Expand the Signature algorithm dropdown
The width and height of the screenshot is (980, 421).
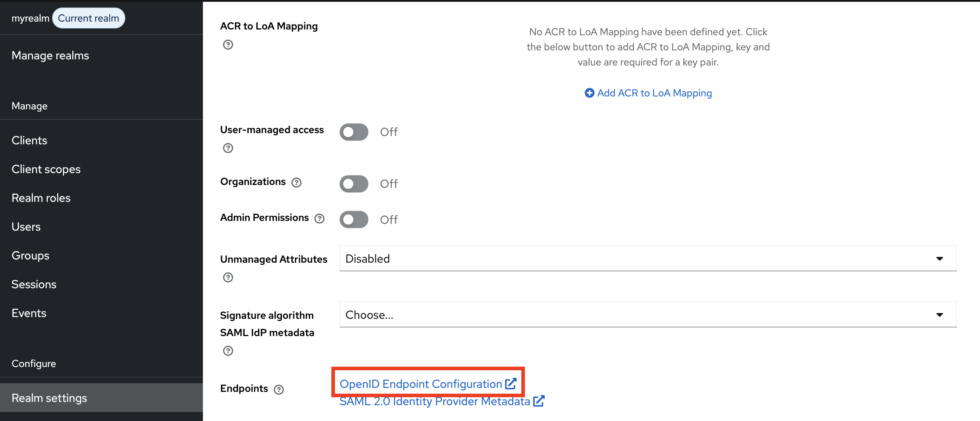pyautogui.click(x=648, y=315)
